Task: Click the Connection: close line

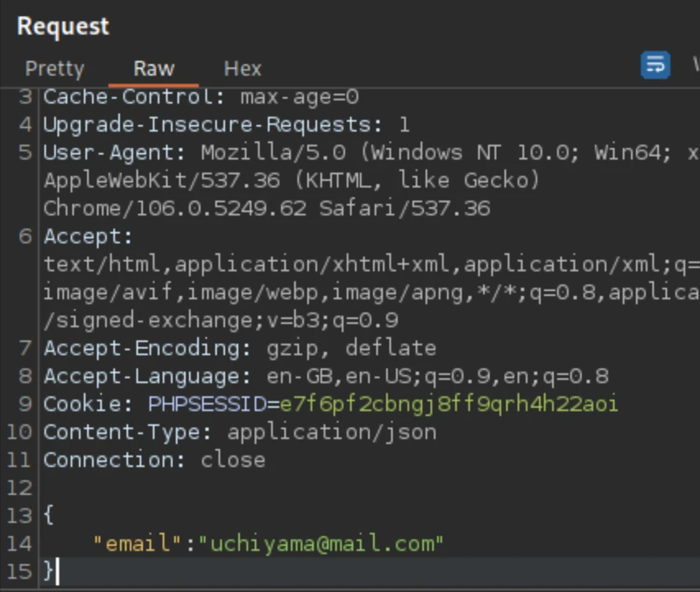Action: pyautogui.click(x=154, y=460)
